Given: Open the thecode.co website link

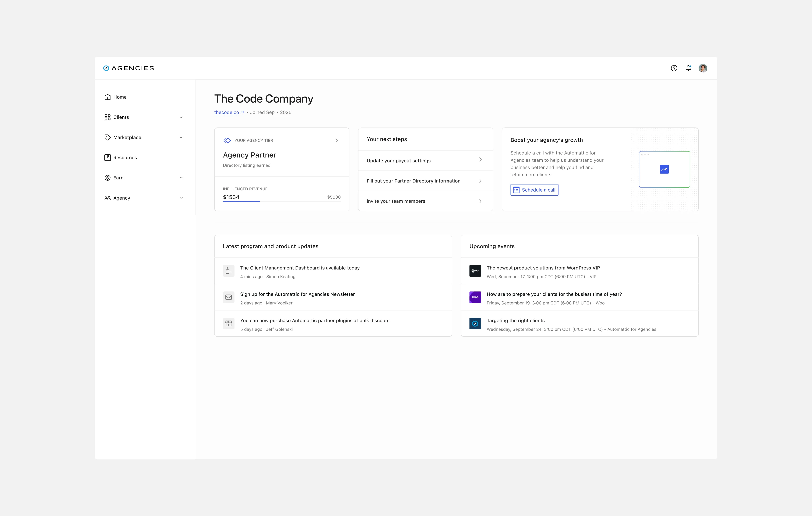Looking at the screenshot, I should pos(227,112).
